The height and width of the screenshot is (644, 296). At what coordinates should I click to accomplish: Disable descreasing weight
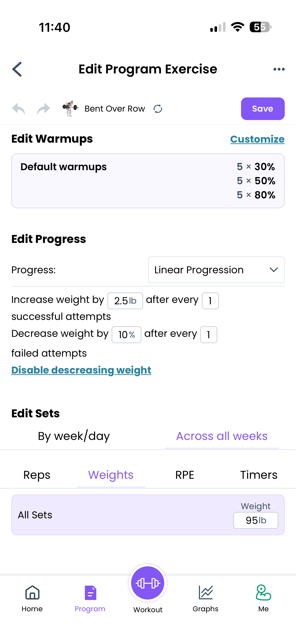[81, 370]
